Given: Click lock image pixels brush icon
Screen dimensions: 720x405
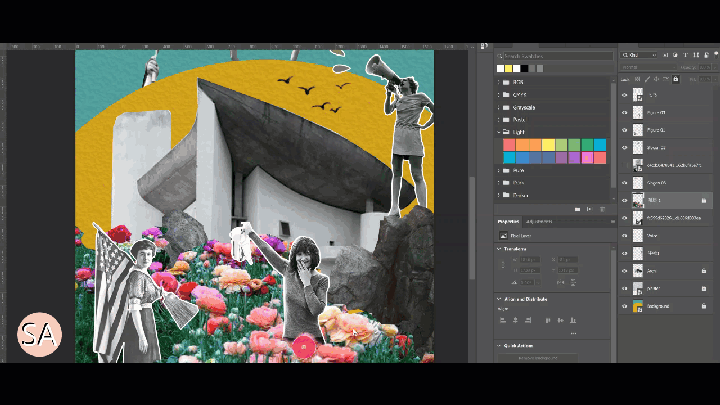Looking at the screenshot, I should point(647,79).
